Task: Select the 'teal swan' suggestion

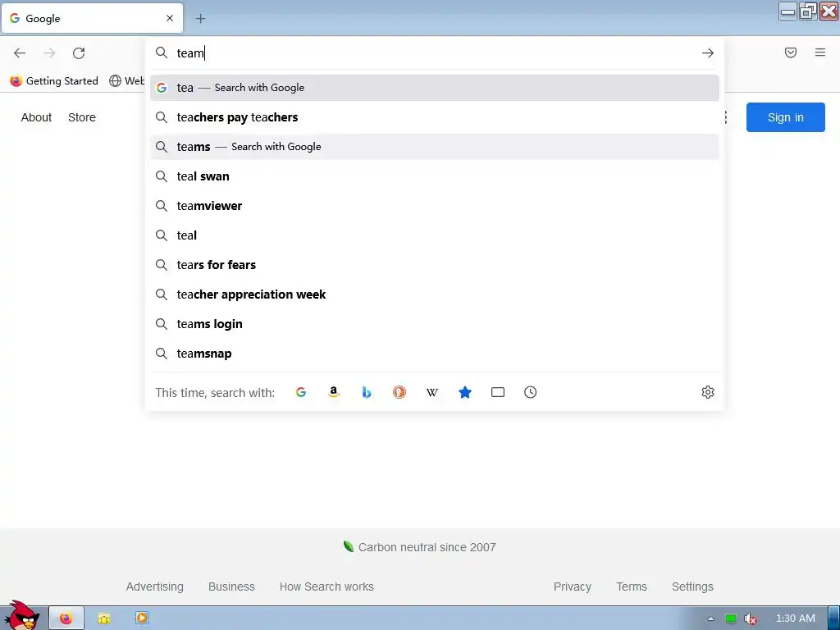Action: tap(435, 176)
